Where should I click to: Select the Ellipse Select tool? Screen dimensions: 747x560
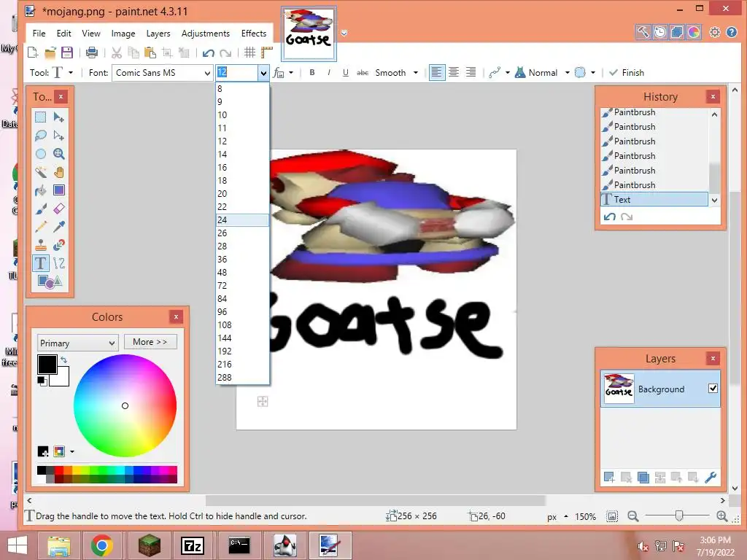(41, 154)
